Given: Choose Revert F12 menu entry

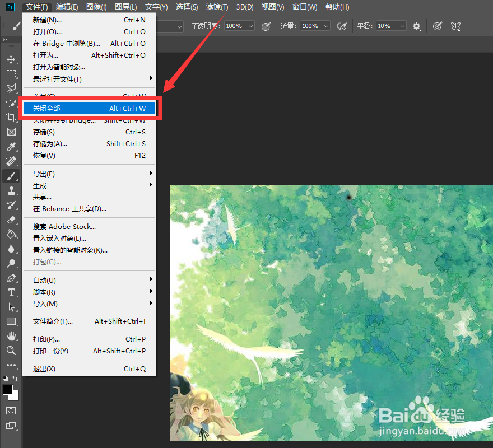Looking at the screenshot, I should 89,156.
